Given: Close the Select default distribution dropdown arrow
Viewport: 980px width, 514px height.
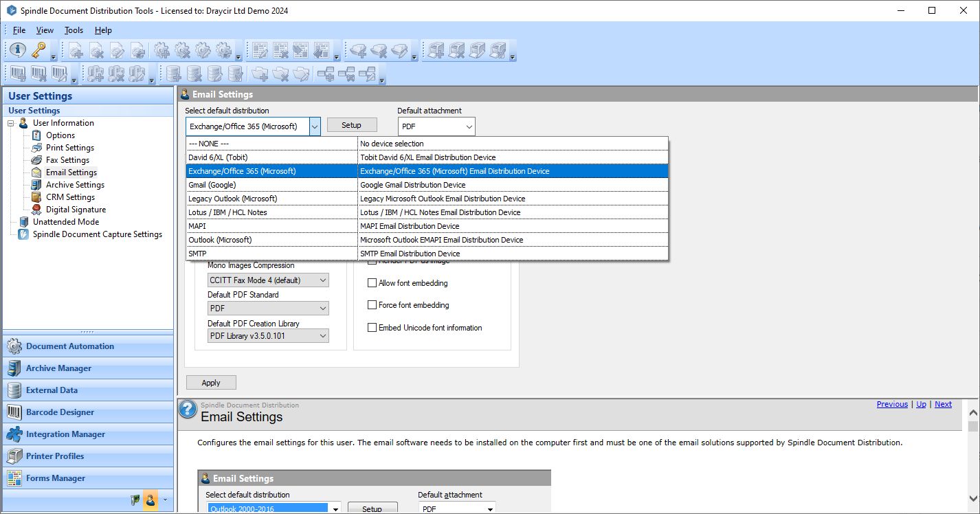Looking at the screenshot, I should coord(314,126).
